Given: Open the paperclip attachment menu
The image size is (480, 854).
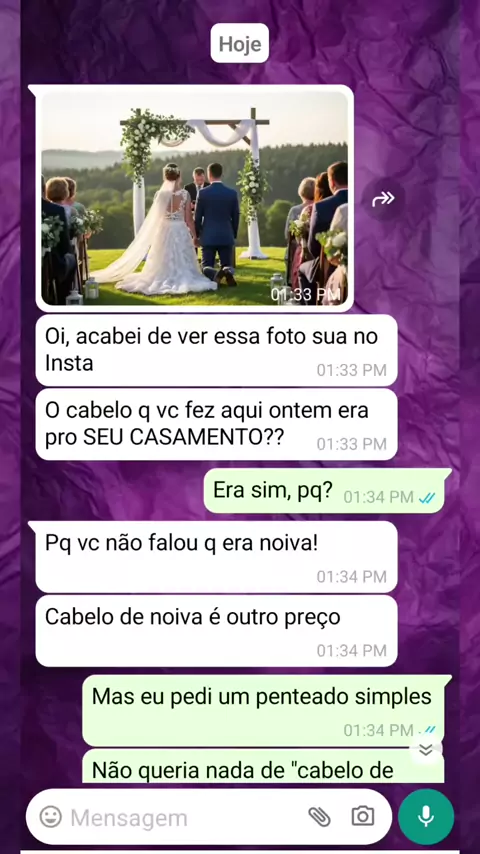Looking at the screenshot, I should 319,816.
